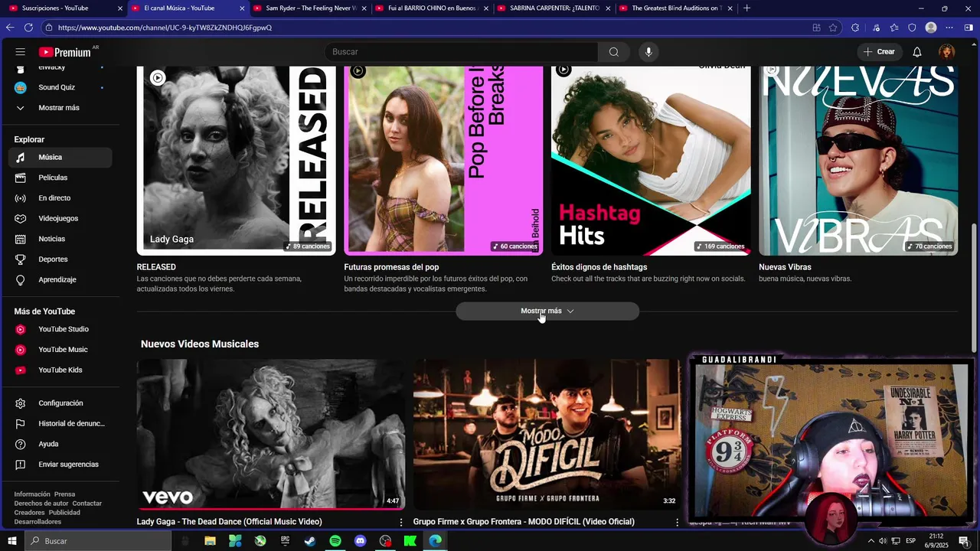Open the YouTube account avatar menu
Image resolution: width=980 pixels, height=551 pixels.
[x=947, y=52]
